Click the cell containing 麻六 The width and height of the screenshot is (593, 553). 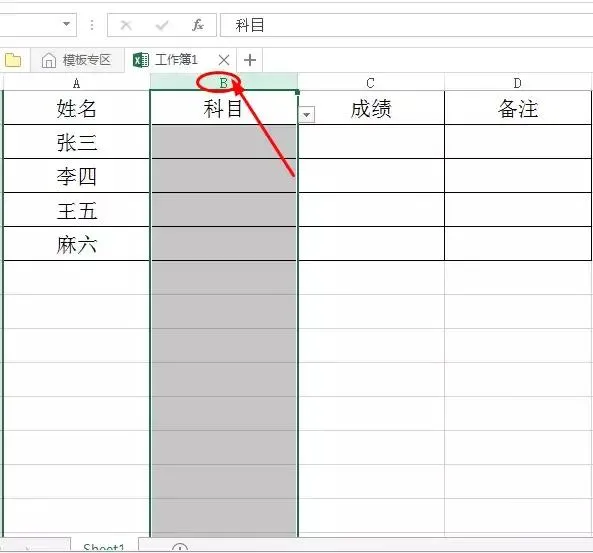76,244
